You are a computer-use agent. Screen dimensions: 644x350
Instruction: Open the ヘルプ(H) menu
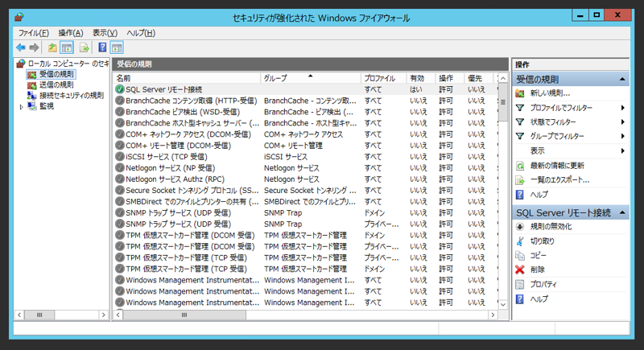141,33
